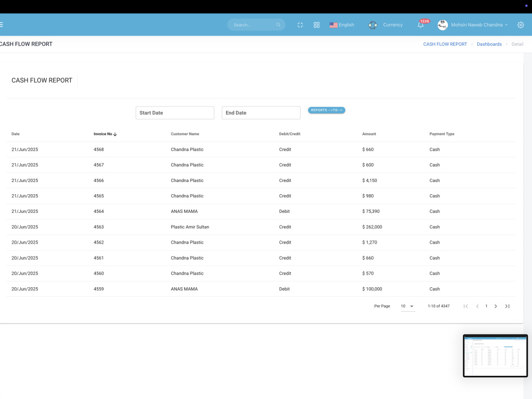This screenshot has height=399, width=532.
Task: Open the Currency selector
Action: coord(393,25)
